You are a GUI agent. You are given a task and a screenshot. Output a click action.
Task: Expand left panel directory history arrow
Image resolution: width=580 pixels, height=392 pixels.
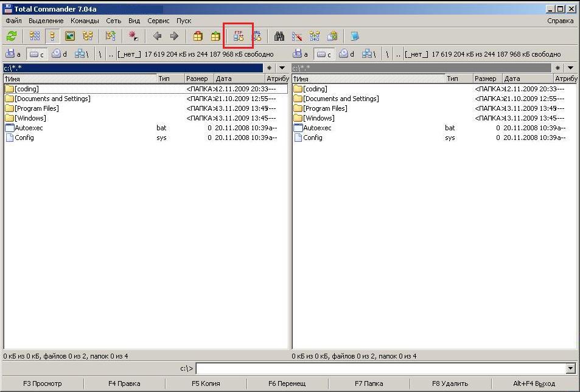click(x=282, y=68)
